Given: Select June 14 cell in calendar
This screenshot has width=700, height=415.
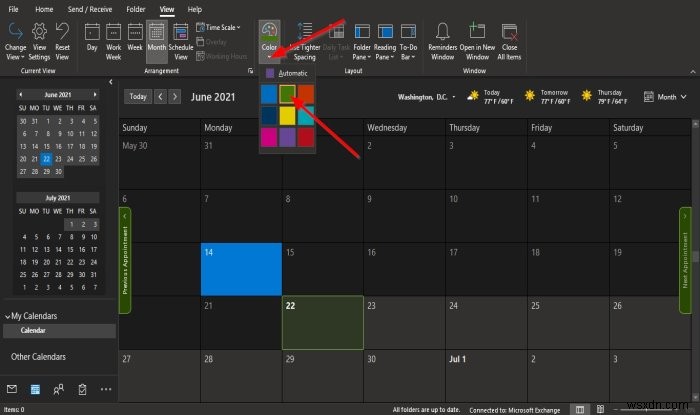Looking at the screenshot, I should [x=241, y=269].
